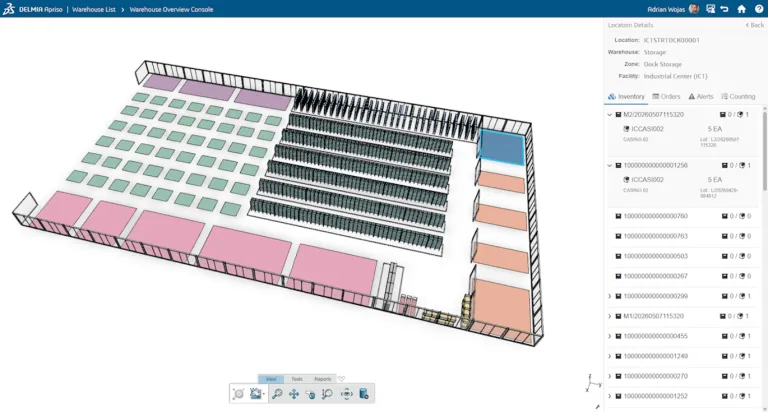This screenshot has height=412, width=768.
Task: Open Adrian Wojas profile avatar
Action: click(x=694, y=9)
